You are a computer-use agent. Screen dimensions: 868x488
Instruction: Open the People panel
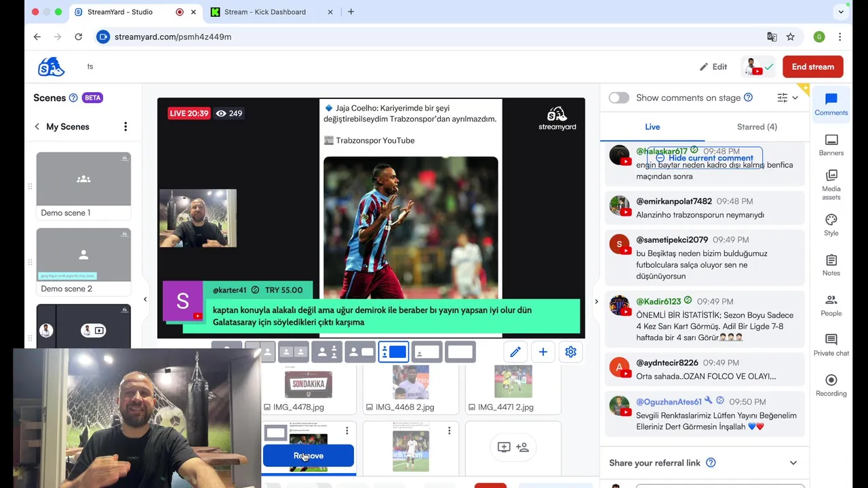pyautogui.click(x=831, y=305)
